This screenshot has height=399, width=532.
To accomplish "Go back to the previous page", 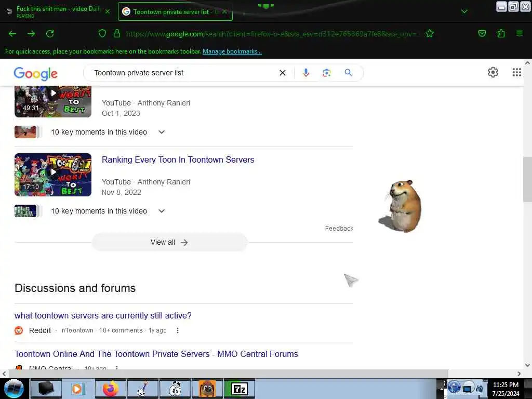I will point(12,34).
